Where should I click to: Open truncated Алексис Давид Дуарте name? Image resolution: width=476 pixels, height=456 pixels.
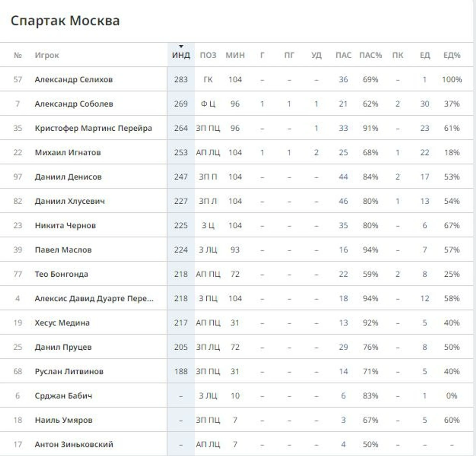[94, 299]
